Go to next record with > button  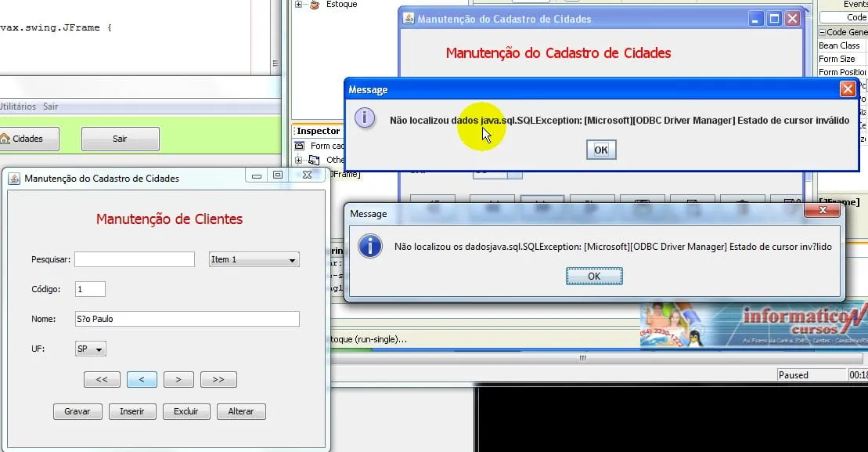coord(178,379)
